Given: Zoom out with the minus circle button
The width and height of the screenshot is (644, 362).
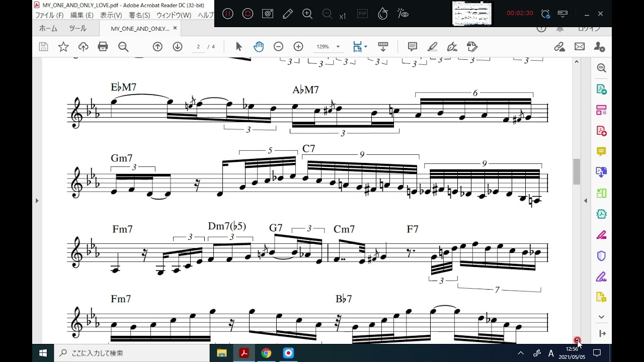Looking at the screenshot, I should (278, 47).
